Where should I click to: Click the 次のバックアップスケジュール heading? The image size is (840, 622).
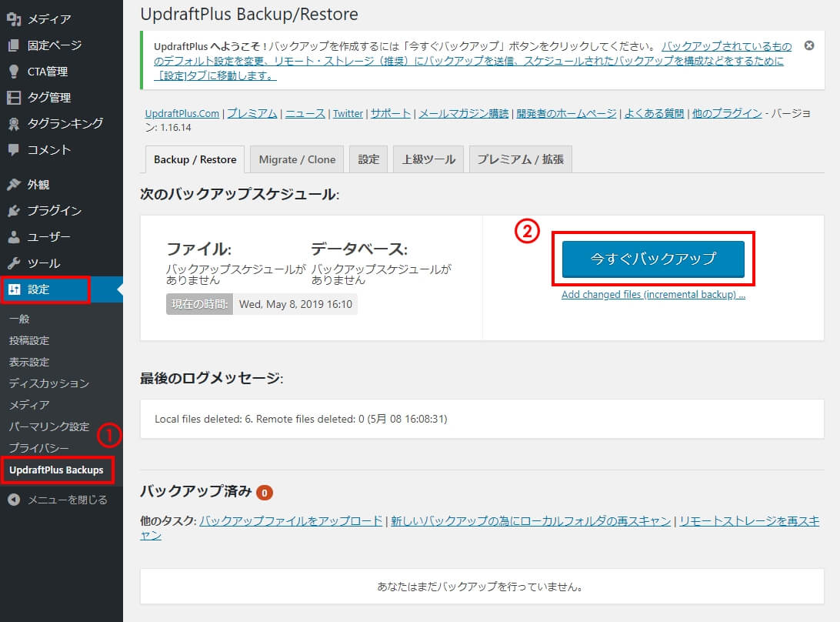239,194
